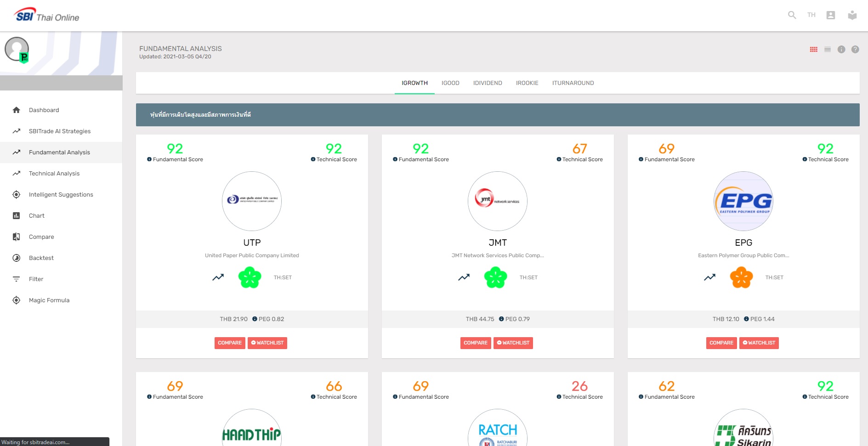This screenshot has width=868, height=446.
Task: Click COMPARE button on JMT card
Action: coord(476,343)
